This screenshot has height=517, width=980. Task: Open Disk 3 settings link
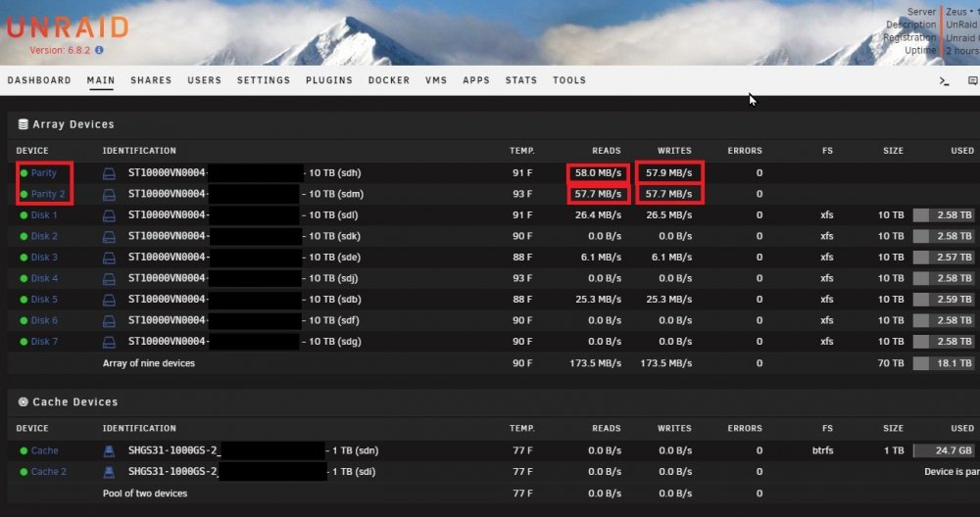pos(44,258)
